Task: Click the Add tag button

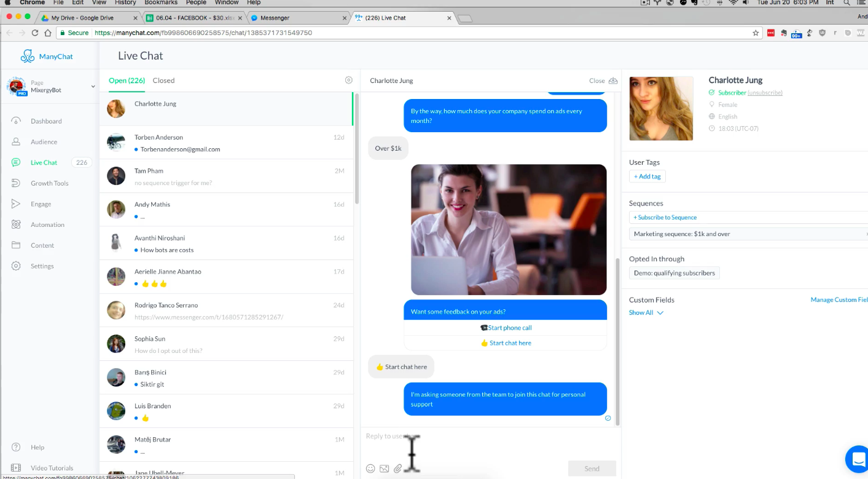Action: 647,176
